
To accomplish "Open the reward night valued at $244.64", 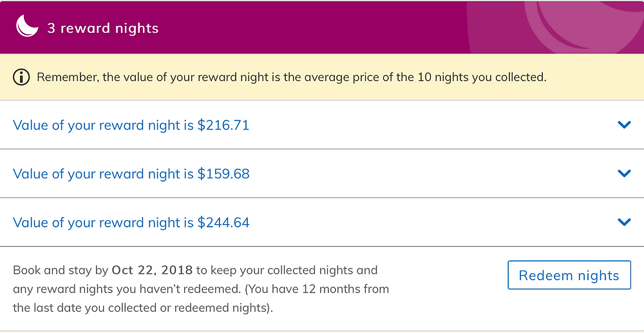I will coord(322,222).
